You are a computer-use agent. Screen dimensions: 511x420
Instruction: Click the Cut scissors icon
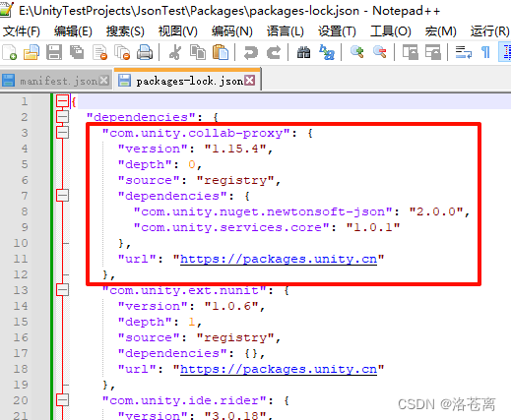tap(175, 52)
